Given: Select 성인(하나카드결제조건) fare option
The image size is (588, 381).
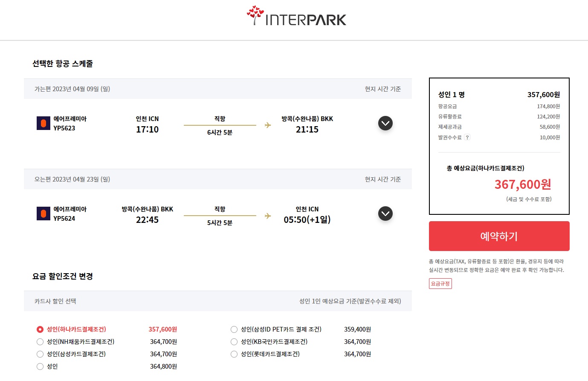Looking at the screenshot, I should coord(40,329).
